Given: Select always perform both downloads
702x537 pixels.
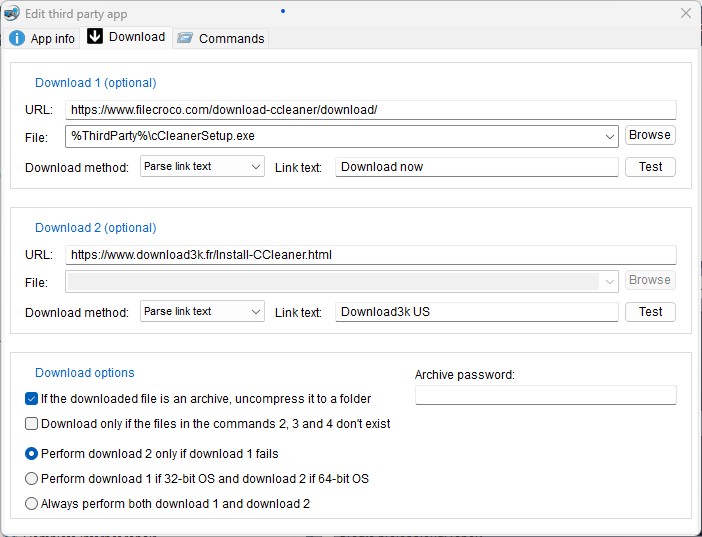Looking at the screenshot, I should click(31, 504).
